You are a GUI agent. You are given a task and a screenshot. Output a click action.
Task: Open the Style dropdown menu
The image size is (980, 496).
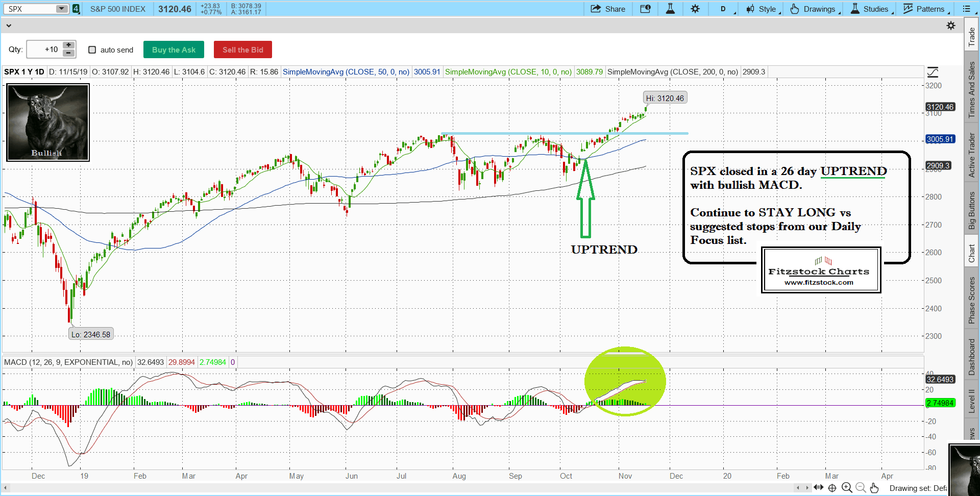click(763, 9)
